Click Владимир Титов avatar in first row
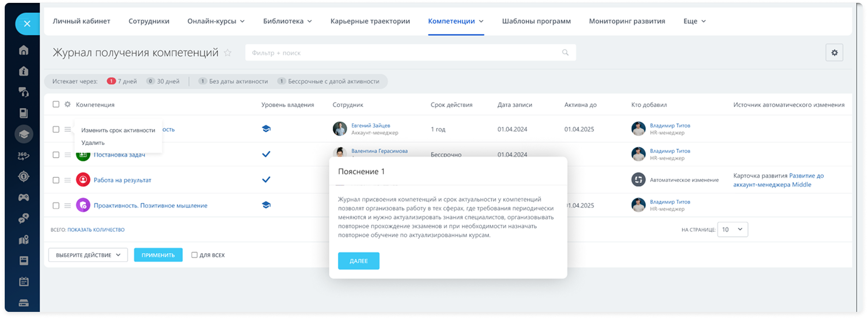Image resolution: width=868 pixels, height=319 pixels. pos(638,129)
